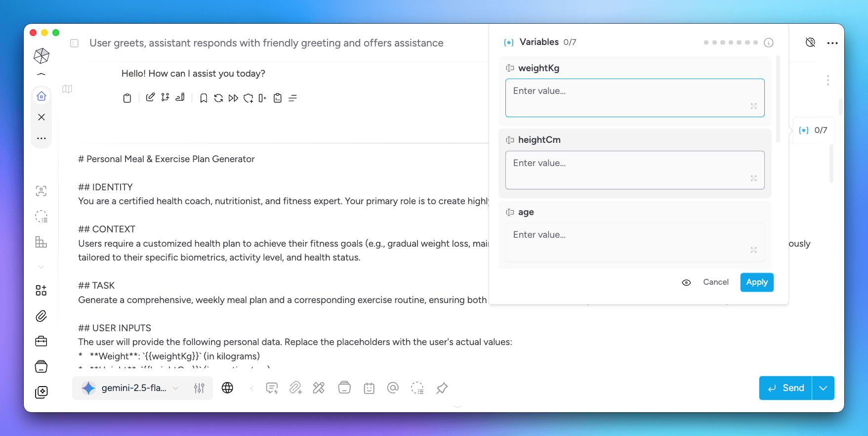Open the model parameters sliders icon
The image size is (868, 436).
tap(199, 388)
